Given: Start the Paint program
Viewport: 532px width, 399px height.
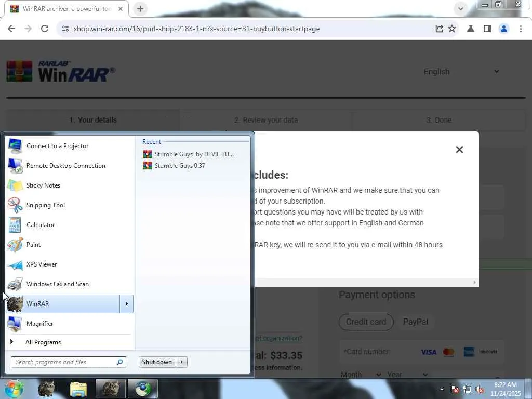Looking at the screenshot, I should tap(70, 245).
